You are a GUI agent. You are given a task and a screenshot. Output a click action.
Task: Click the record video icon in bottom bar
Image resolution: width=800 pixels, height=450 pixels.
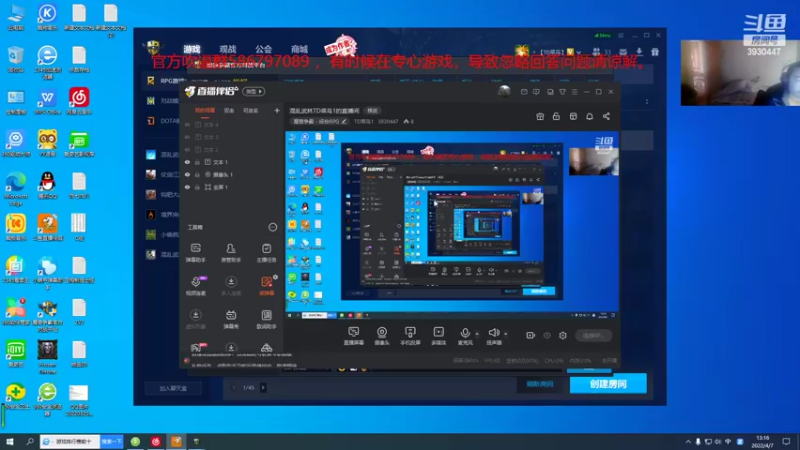tap(531, 335)
